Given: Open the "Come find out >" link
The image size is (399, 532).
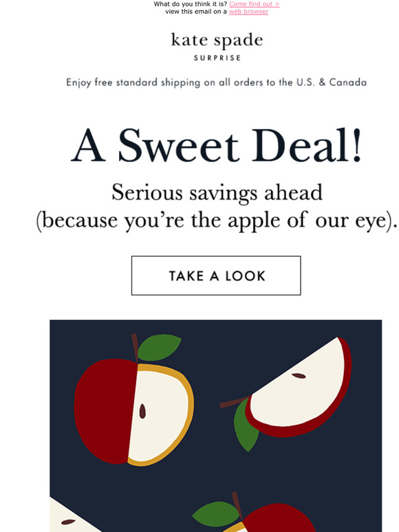Looking at the screenshot, I should pyautogui.click(x=254, y=4).
